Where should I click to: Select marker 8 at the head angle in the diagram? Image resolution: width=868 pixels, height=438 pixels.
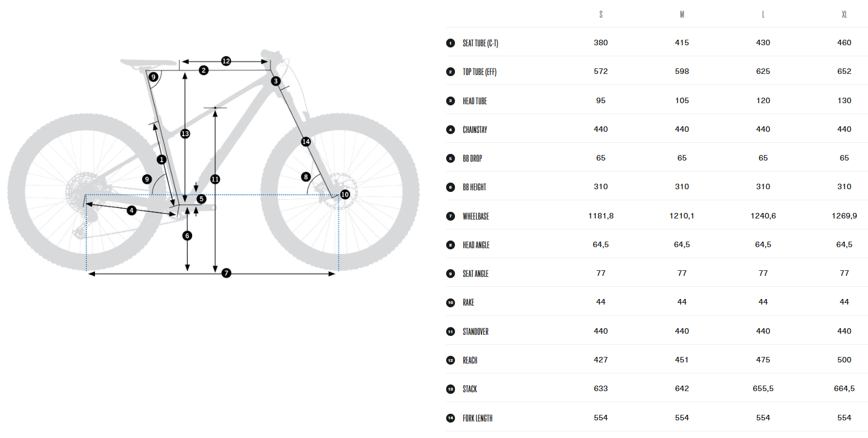click(306, 177)
